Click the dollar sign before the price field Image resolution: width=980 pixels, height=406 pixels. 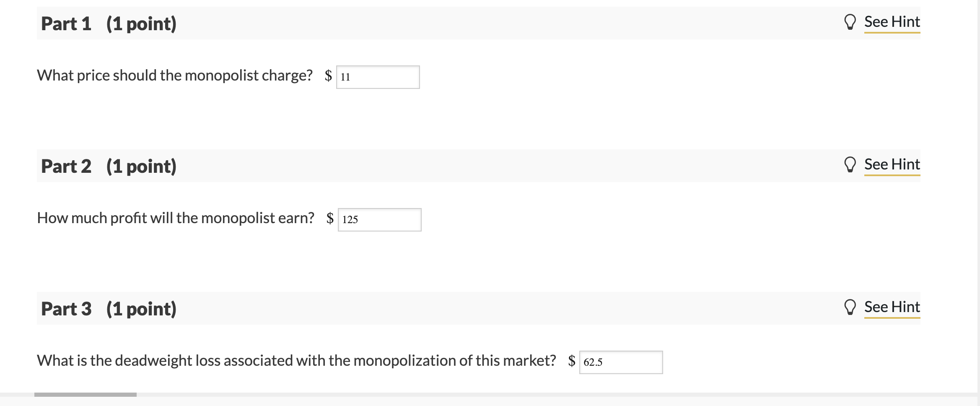329,76
